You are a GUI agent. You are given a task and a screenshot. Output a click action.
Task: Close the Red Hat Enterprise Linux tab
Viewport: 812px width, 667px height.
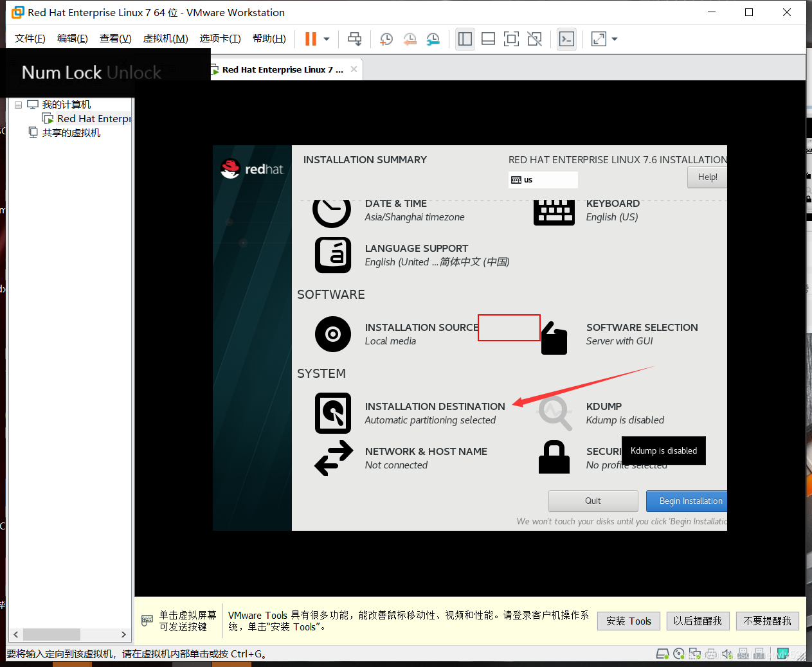354,69
